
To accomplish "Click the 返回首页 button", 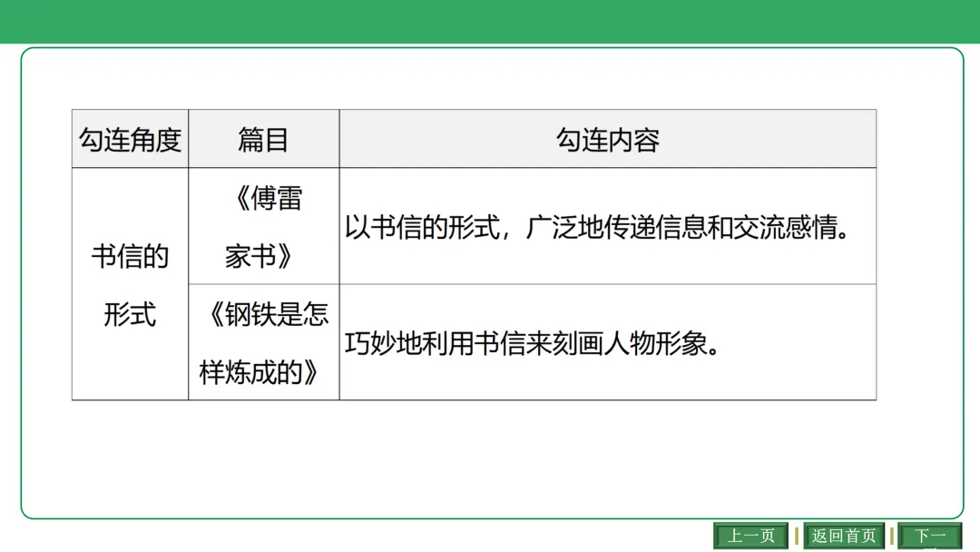I will (844, 536).
